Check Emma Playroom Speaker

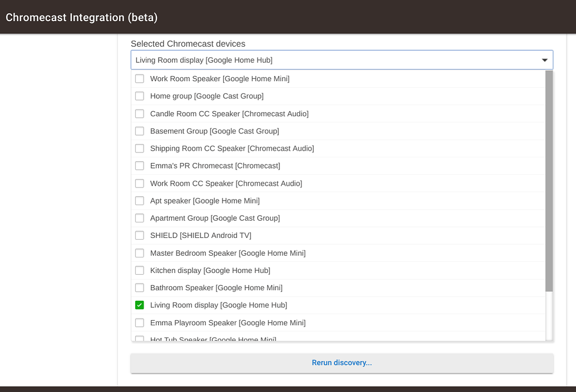pyautogui.click(x=139, y=322)
